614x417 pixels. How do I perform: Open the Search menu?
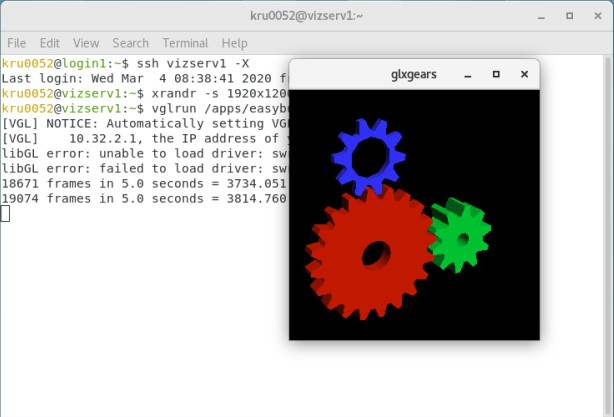(x=130, y=43)
